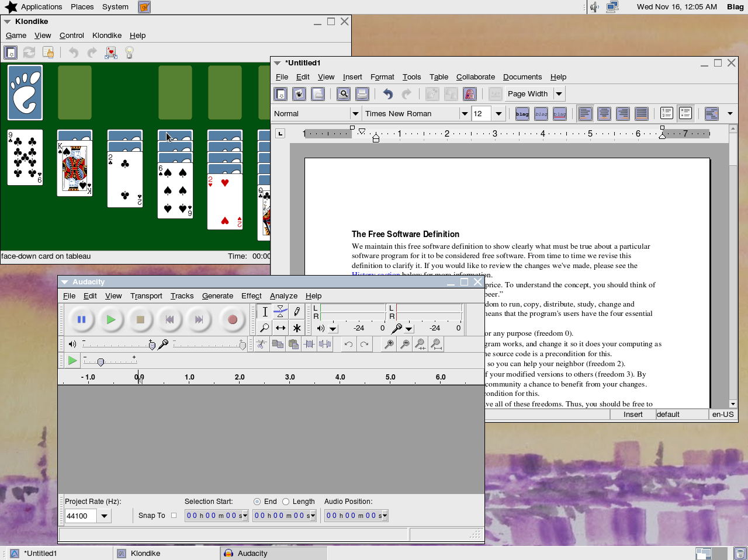This screenshot has width=748, height=560.
Task: Open the Times New Roman font dropdown
Action: point(465,114)
